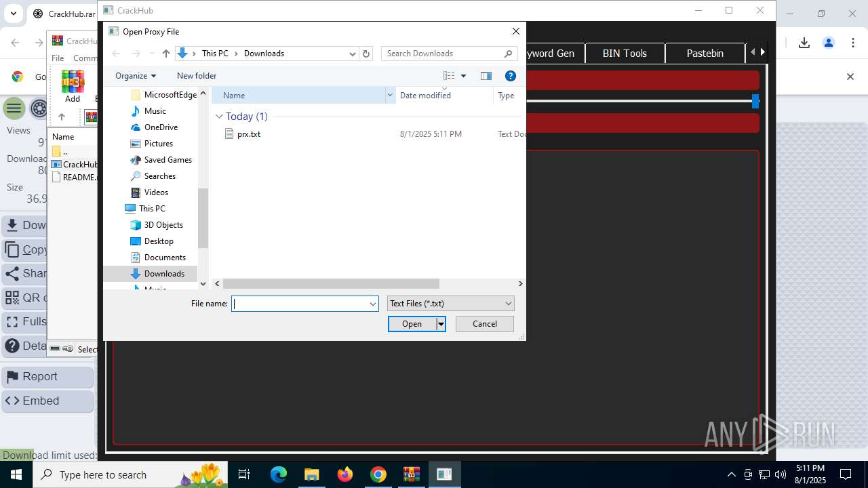Click horizontal scrollbar in file list
The height and width of the screenshot is (488, 868).
[331, 284]
